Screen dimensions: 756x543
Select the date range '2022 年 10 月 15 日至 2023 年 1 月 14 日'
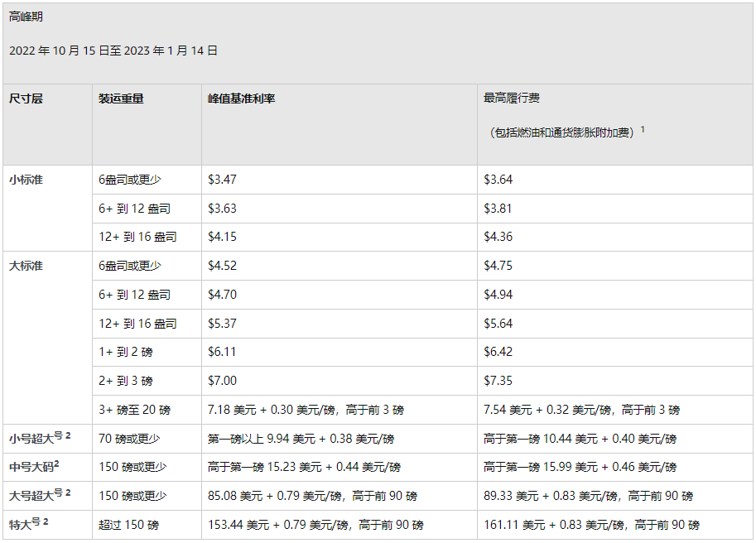(113, 50)
